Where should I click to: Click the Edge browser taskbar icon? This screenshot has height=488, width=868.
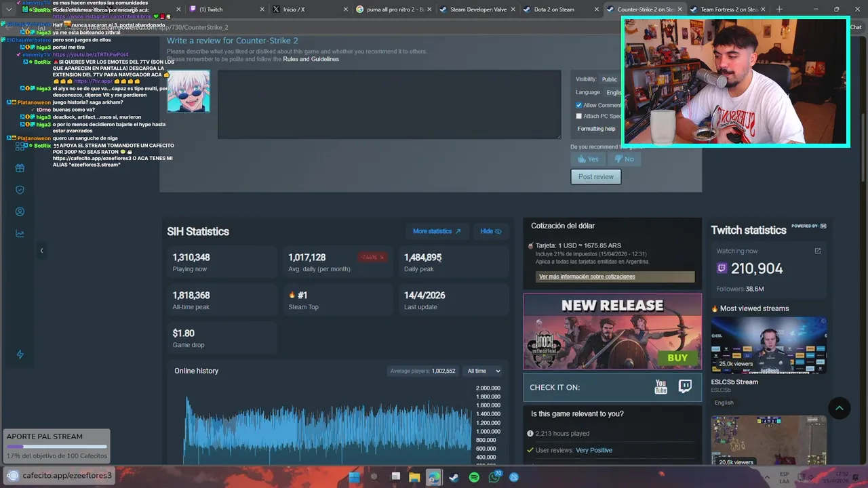(x=433, y=477)
